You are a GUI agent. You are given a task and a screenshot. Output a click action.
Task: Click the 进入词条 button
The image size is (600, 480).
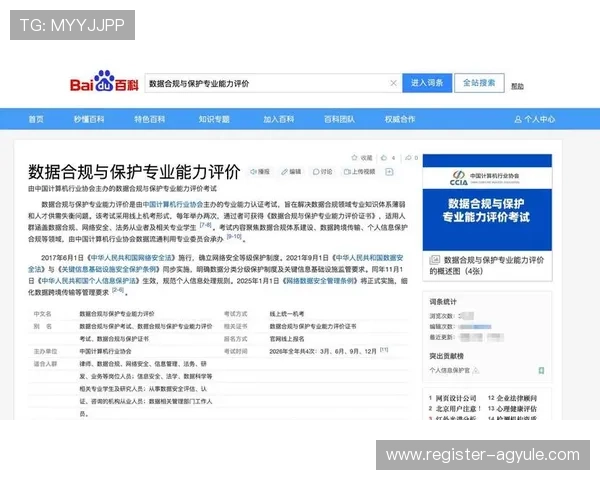coord(427,83)
